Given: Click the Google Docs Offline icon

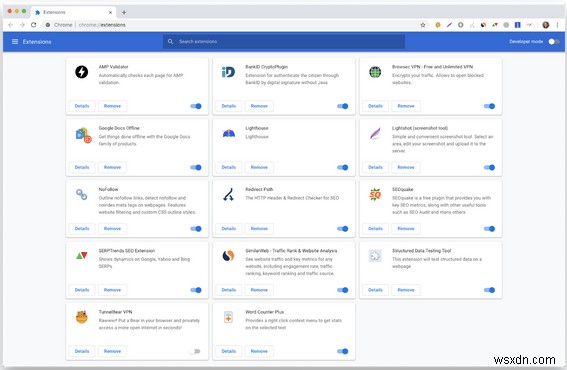Looking at the screenshot, I should (83, 135).
